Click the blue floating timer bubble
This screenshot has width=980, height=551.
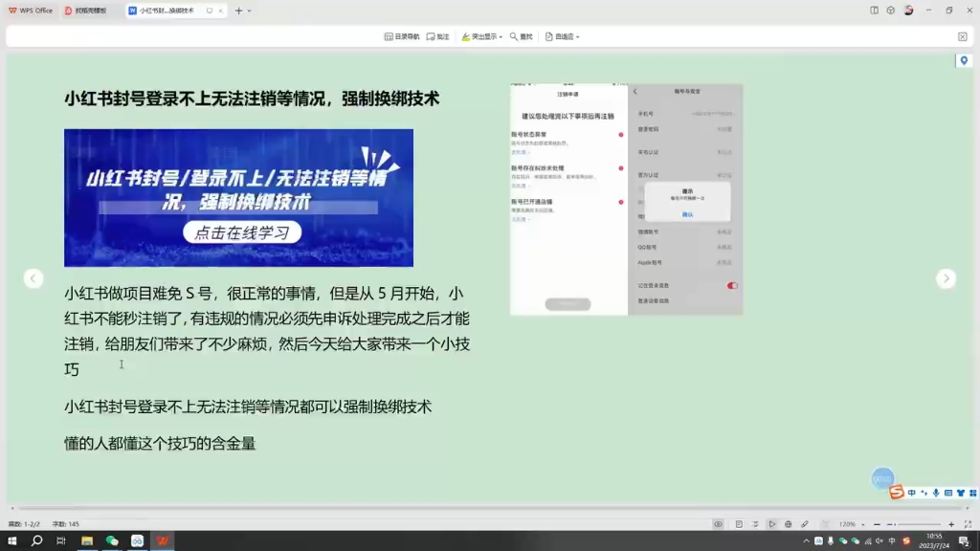[x=882, y=478]
